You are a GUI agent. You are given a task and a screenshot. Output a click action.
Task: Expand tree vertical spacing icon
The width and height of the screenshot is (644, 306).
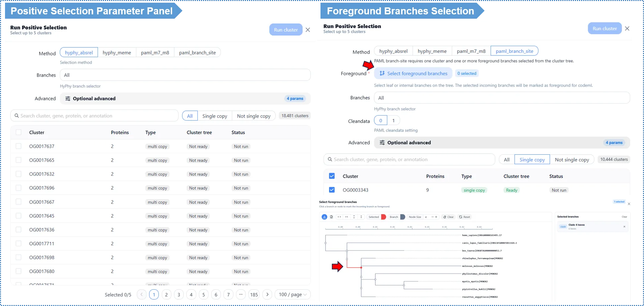pos(354,217)
